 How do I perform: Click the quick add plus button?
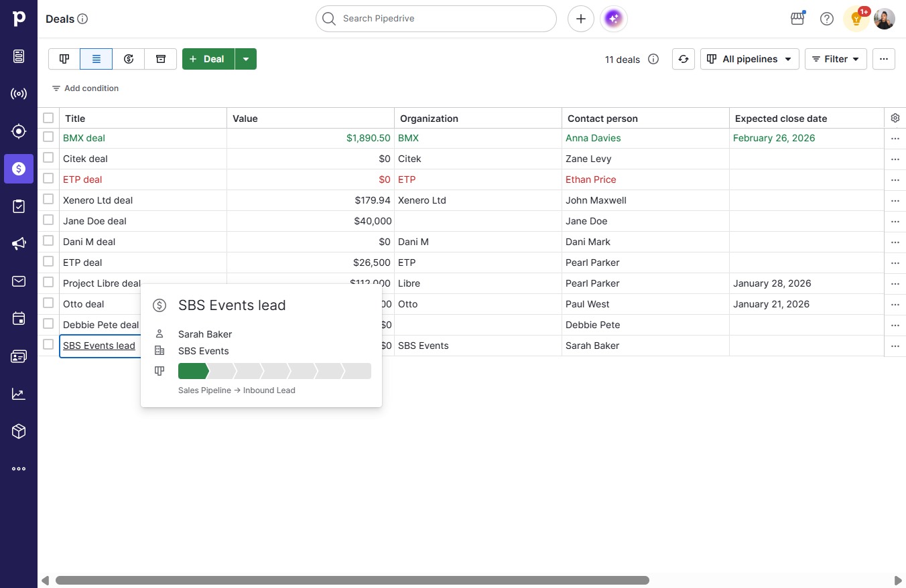click(581, 19)
